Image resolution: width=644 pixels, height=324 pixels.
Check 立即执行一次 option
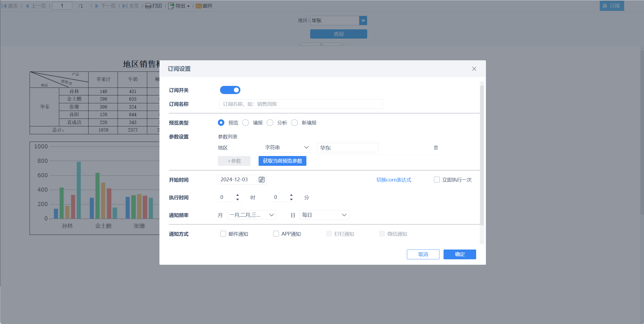tap(437, 180)
